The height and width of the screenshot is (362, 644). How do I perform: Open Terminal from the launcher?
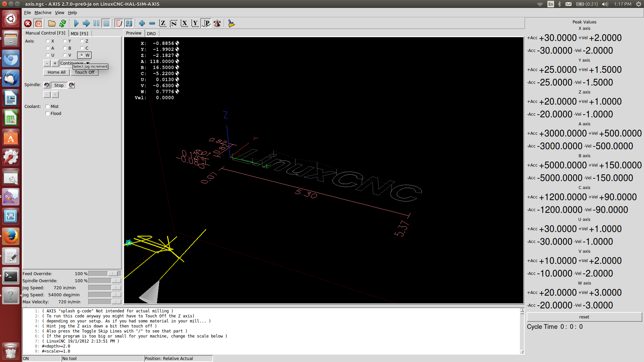pos(11,276)
